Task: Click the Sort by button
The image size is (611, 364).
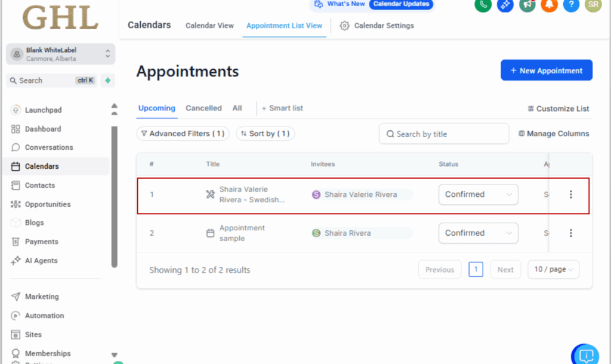Action: tap(265, 134)
